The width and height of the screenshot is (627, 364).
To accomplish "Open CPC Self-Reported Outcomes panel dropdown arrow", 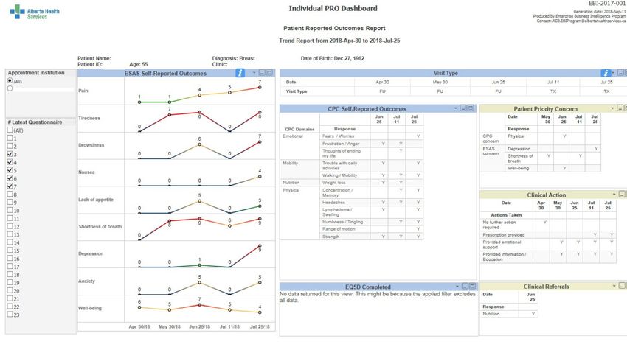I will click(455, 108).
